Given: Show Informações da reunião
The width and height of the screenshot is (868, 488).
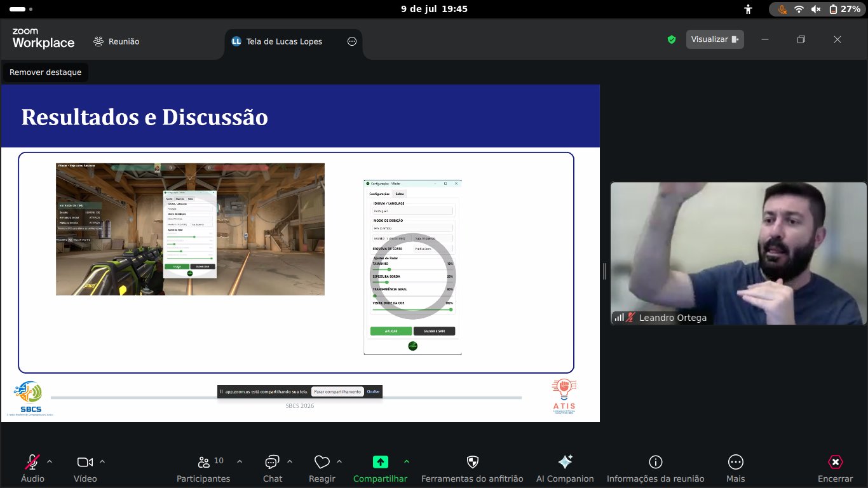Looking at the screenshot, I should 656,468.
